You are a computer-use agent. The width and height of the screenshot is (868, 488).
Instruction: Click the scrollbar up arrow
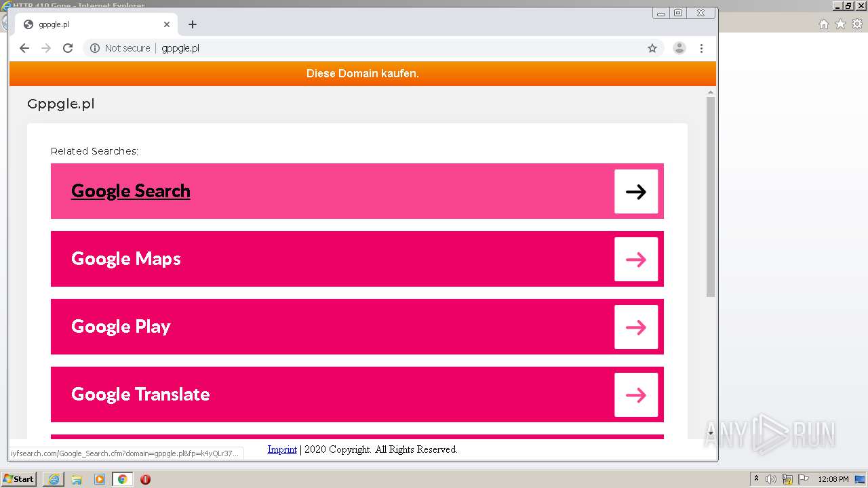711,91
